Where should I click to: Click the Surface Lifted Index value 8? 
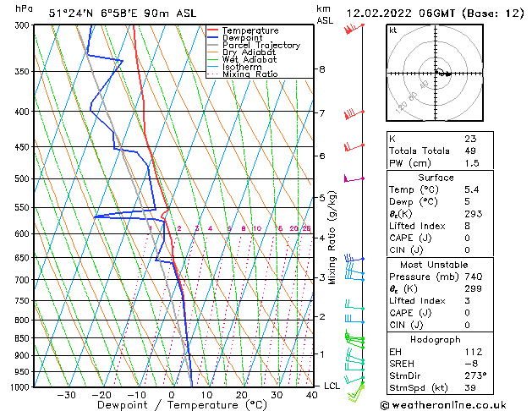[467, 226]
